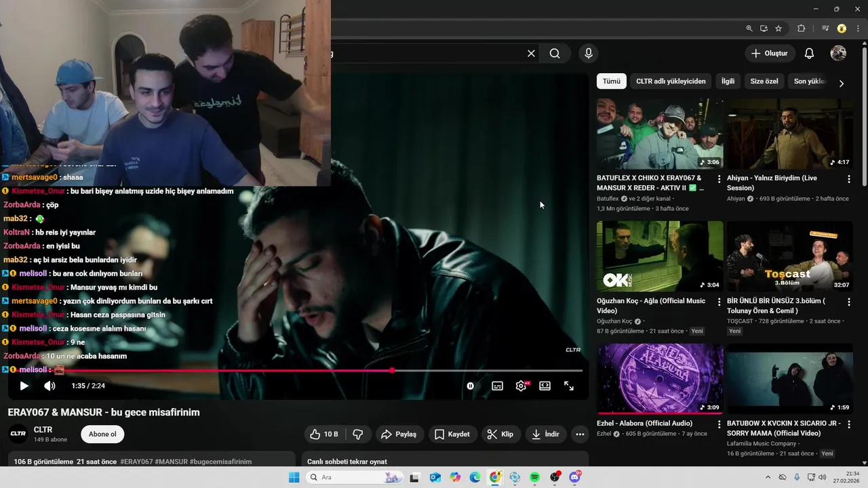The image size is (868, 488).
Task: Select the Tümü filter chip
Action: coord(612,81)
